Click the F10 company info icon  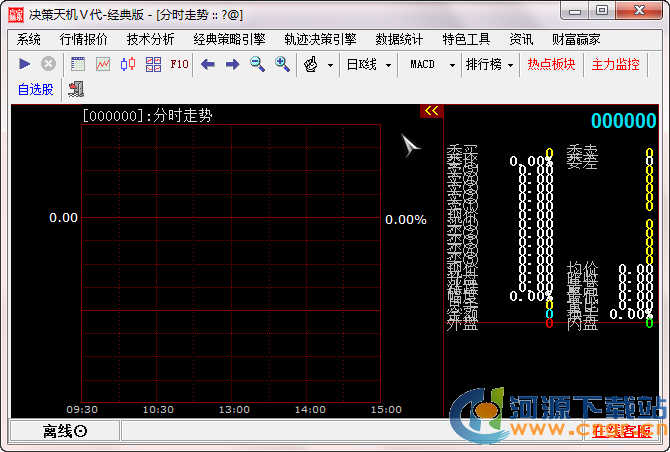pyautogui.click(x=179, y=64)
